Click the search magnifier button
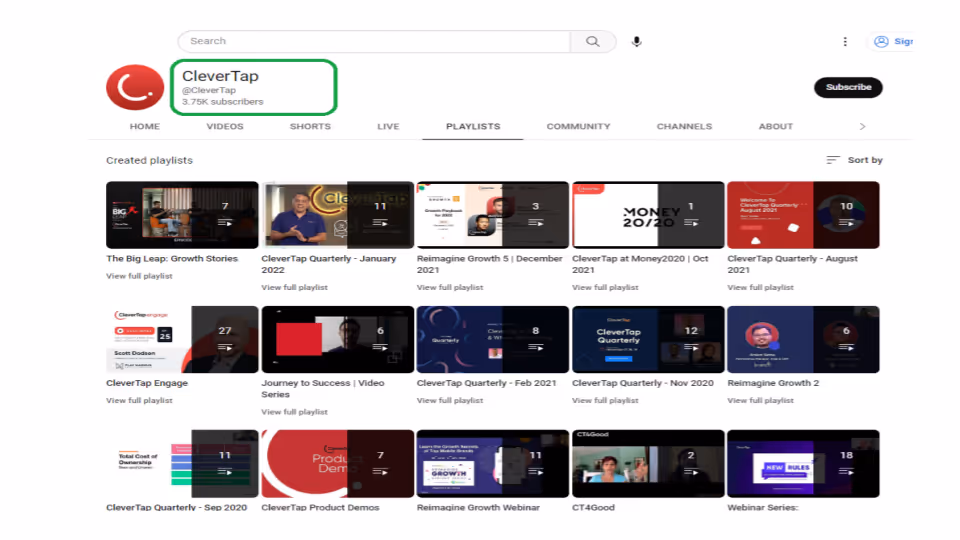This screenshot has height=540, width=960. [593, 41]
